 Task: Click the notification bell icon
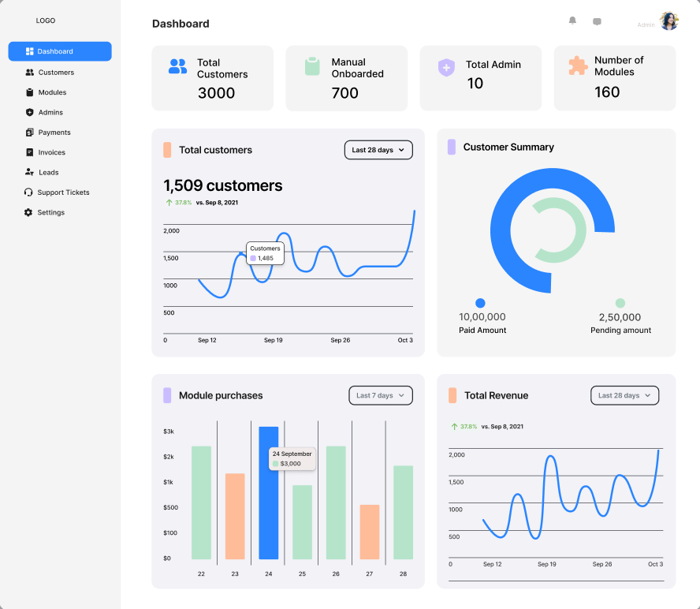coord(572,21)
